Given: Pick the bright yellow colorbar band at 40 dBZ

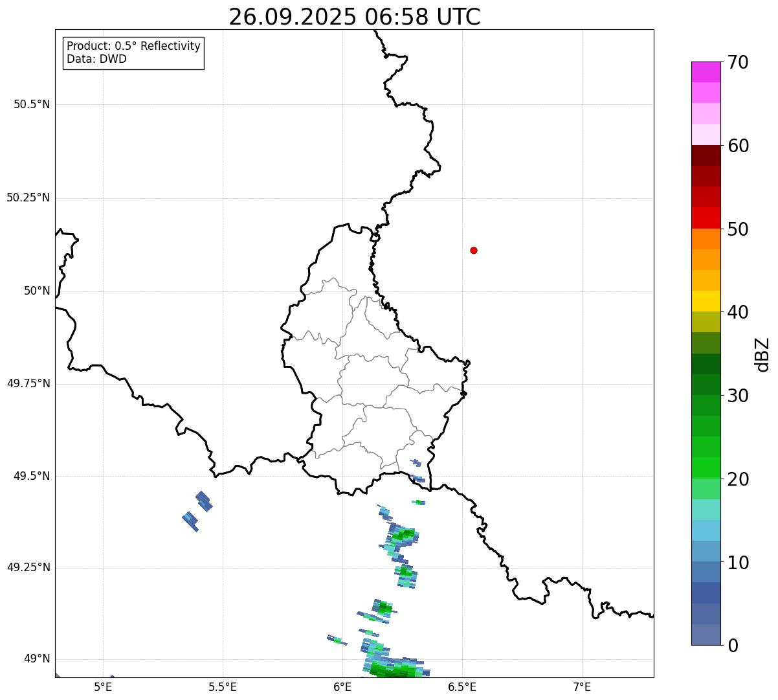Looking at the screenshot, I should click(706, 301).
